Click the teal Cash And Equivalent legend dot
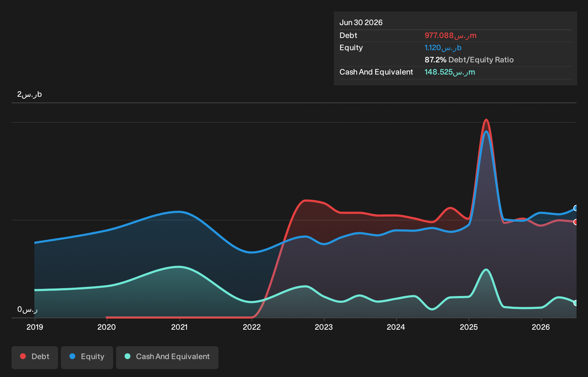This screenshot has height=377, width=588. tap(127, 356)
